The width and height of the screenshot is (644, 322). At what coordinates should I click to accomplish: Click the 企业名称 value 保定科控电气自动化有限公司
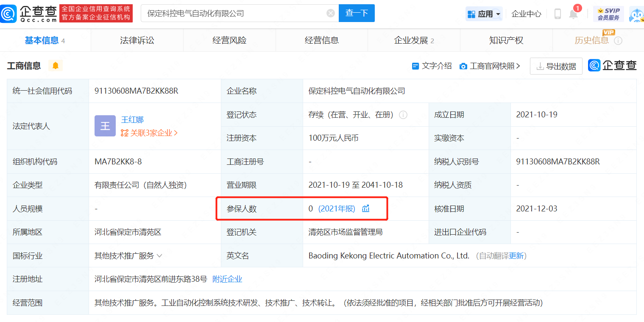click(x=357, y=91)
